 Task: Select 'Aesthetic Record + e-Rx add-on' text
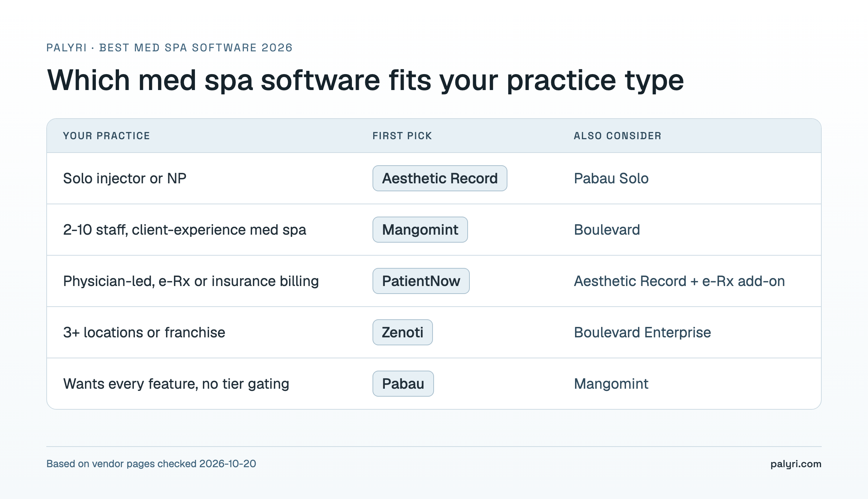pyautogui.click(x=679, y=281)
